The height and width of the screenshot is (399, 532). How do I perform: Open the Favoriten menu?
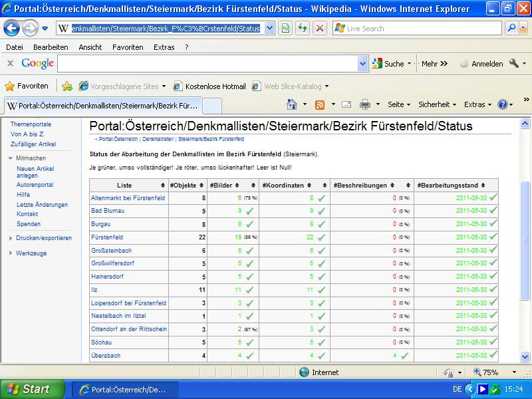tap(128, 47)
